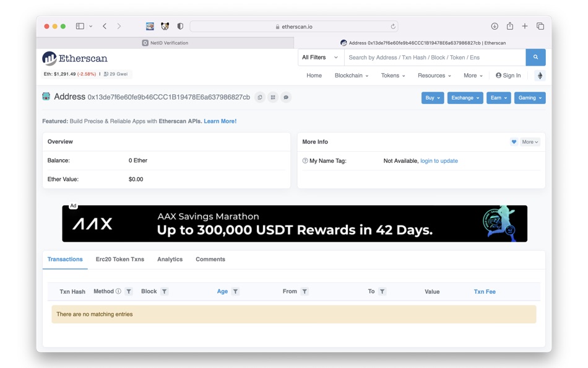Open the Exchange dropdown button
The width and height of the screenshot is (588, 368).
pos(465,98)
